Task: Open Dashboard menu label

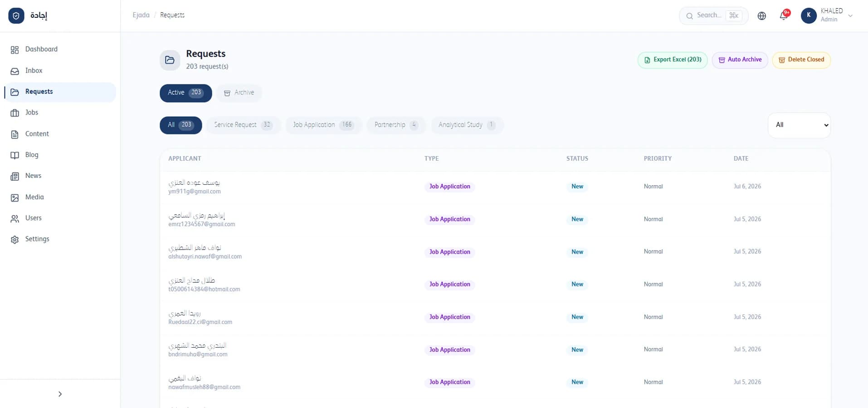Action: (41, 49)
